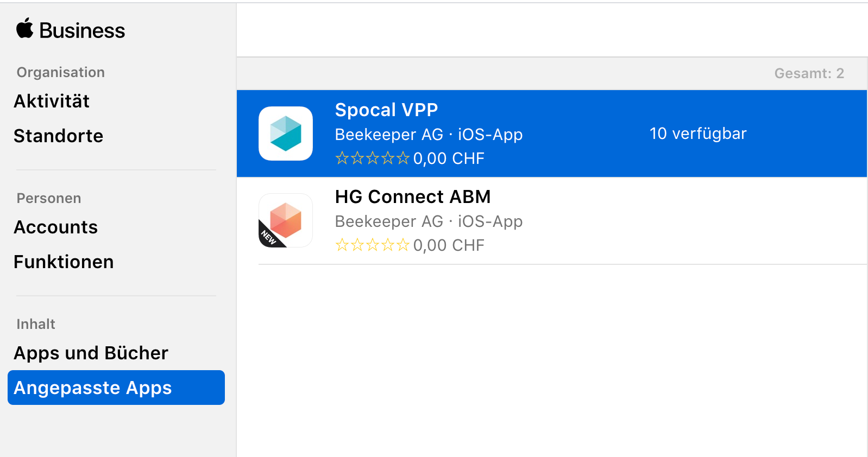868x457 pixels.
Task: Click Beekeeper AG under HG Connect ABM
Action: click(x=389, y=221)
